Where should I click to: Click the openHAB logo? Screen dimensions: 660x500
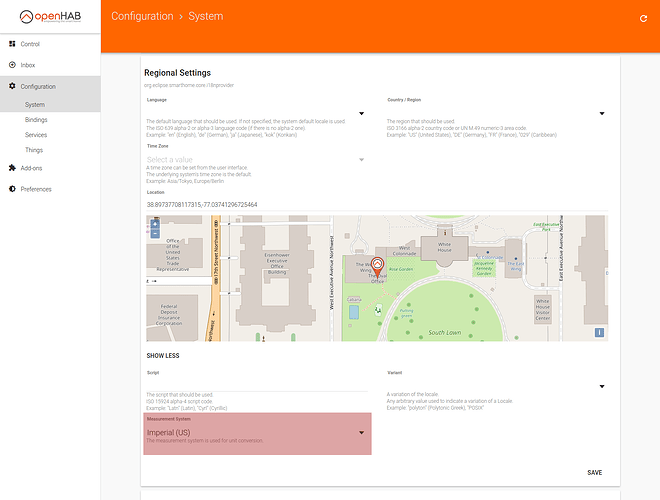click(x=50, y=16)
